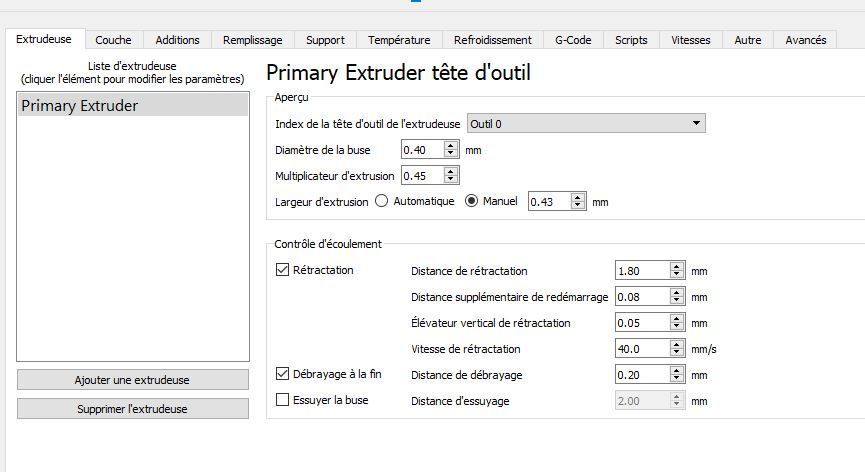The height and width of the screenshot is (472, 865).
Task: Increase Élévateur vertical de rétractation value
Action: (x=677, y=319)
